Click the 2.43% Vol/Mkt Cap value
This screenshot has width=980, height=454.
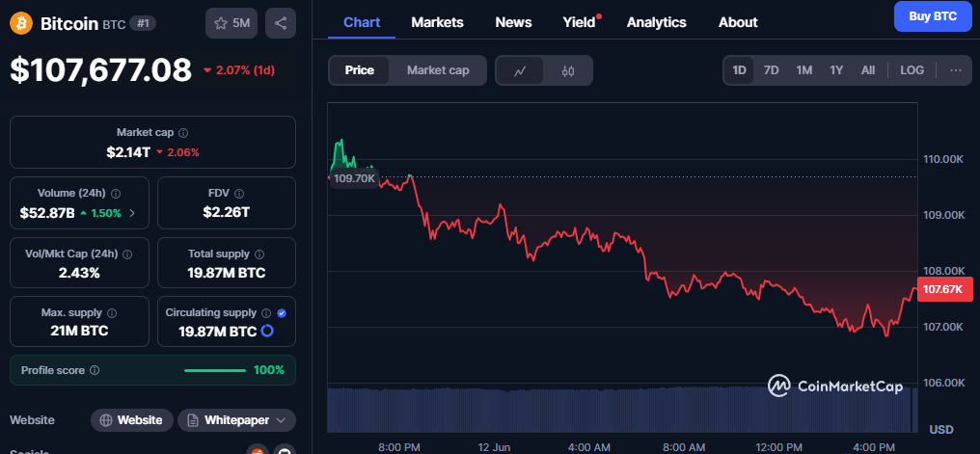pyautogui.click(x=79, y=273)
